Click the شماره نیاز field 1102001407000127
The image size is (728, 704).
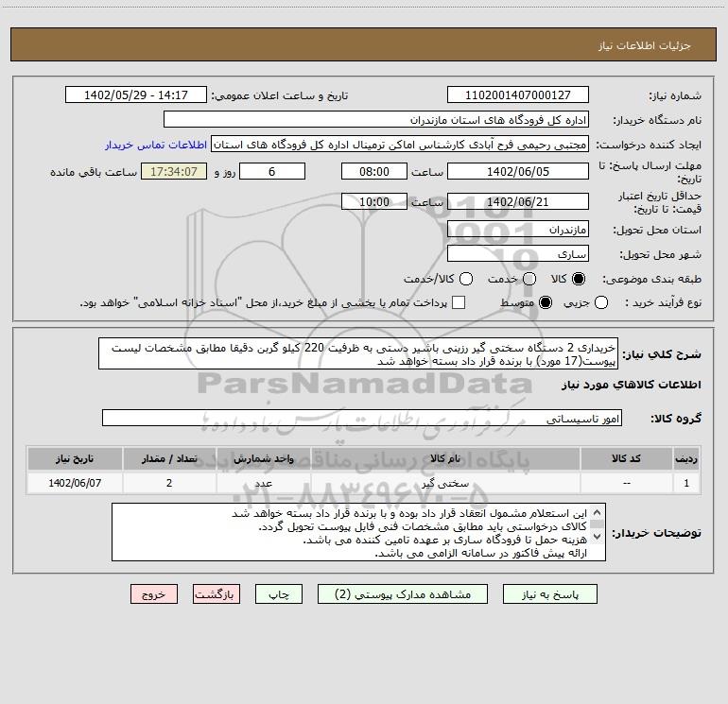pyautogui.click(x=518, y=94)
